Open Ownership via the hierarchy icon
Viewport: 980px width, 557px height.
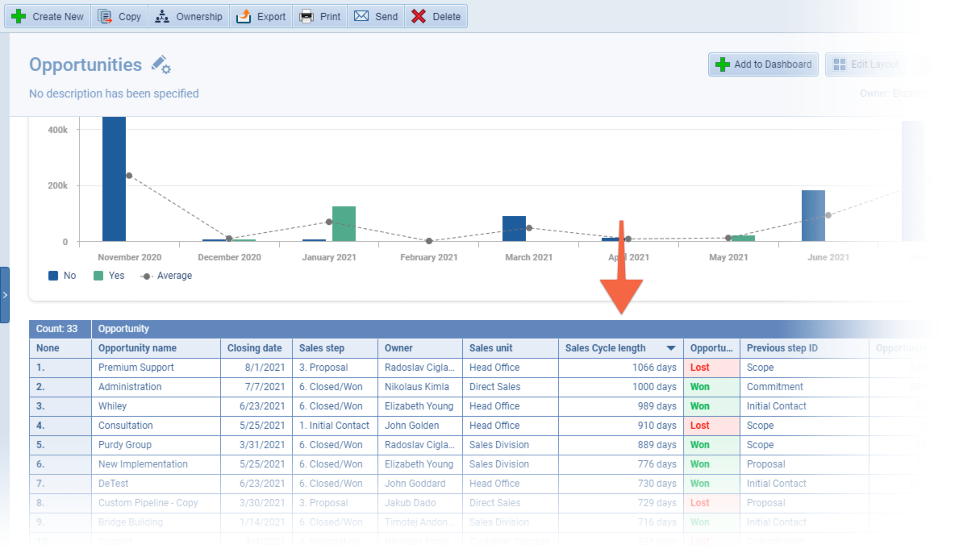(162, 16)
